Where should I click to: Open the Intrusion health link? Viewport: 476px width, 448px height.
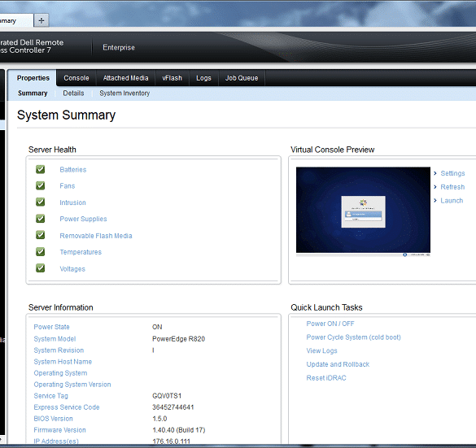pyautogui.click(x=72, y=202)
